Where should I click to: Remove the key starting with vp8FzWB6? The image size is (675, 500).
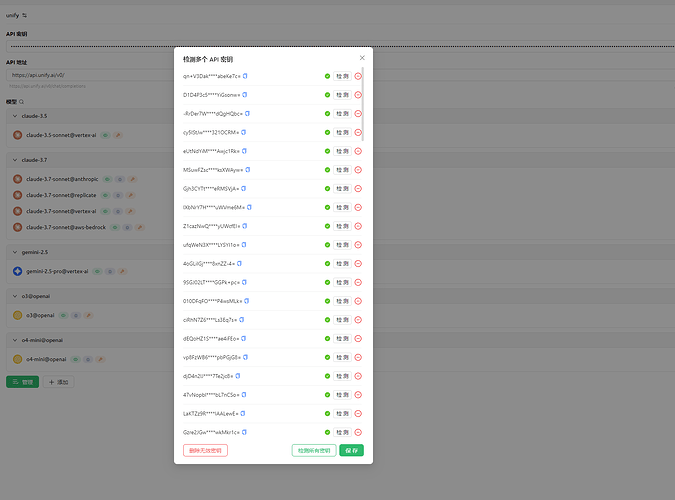pos(358,357)
